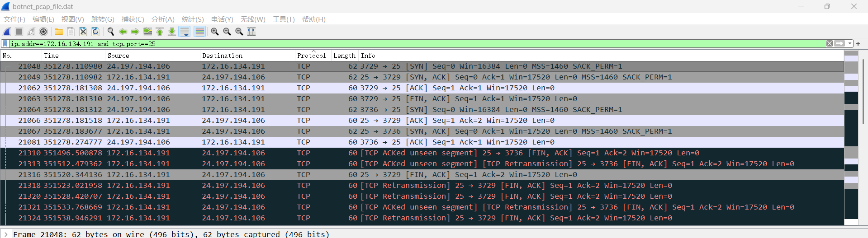Screen dimensions: 868x238
Task: Reset text to normal size
Action: pyautogui.click(x=239, y=32)
